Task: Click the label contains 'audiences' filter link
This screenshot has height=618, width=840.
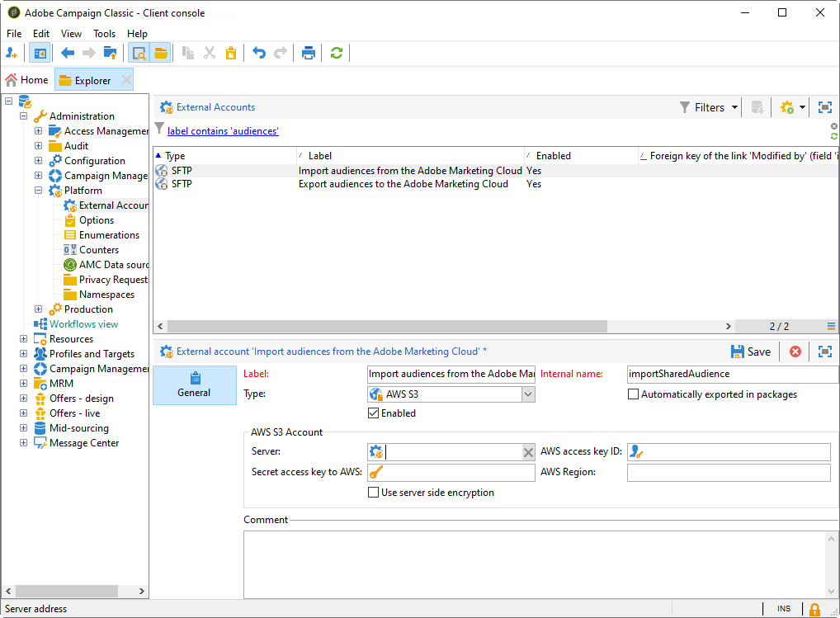Action: pyautogui.click(x=223, y=131)
